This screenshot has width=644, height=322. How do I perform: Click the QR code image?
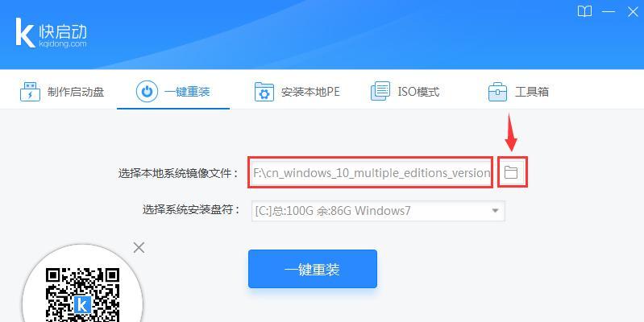coord(82,295)
